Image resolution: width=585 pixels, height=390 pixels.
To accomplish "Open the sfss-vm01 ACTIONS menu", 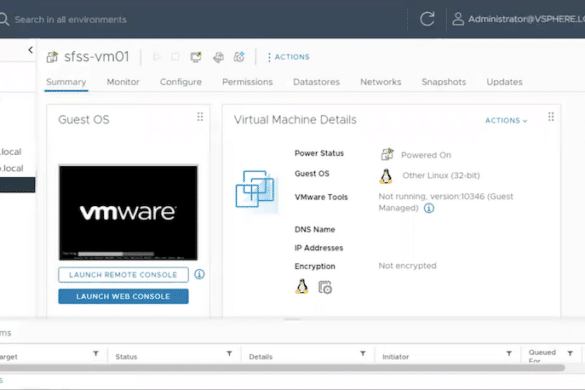I will point(288,57).
